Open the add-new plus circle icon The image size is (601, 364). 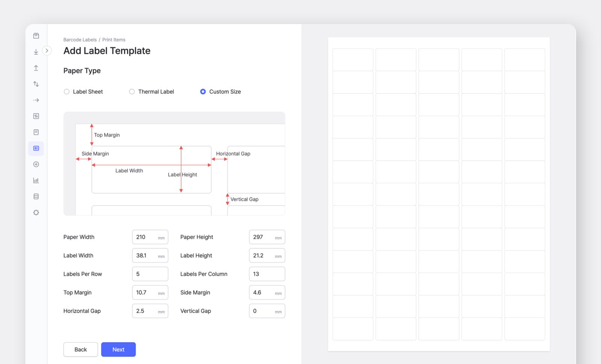tap(36, 164)
